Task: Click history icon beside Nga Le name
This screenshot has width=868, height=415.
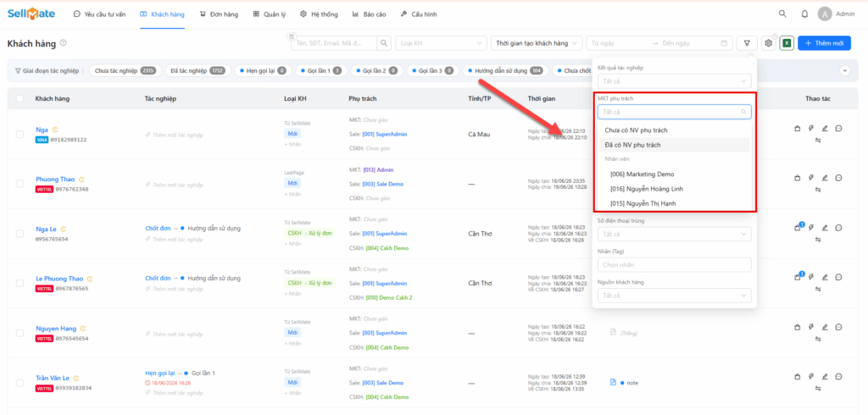Action: (x=64, y=229)
